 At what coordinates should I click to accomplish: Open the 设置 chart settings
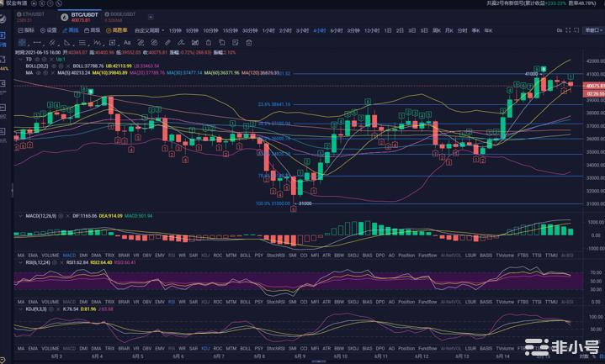pyautogui.click(x=49, y=30)
